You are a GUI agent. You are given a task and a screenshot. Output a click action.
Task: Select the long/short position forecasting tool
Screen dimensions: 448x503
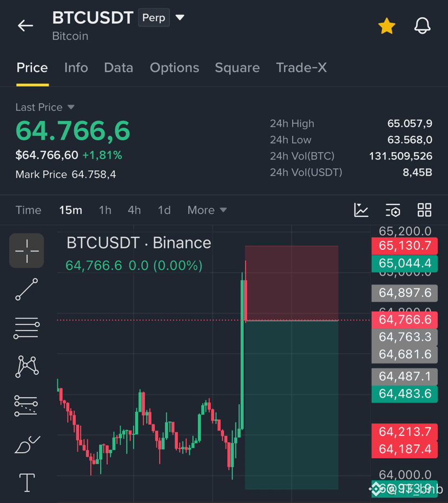(x=26, y=406)
